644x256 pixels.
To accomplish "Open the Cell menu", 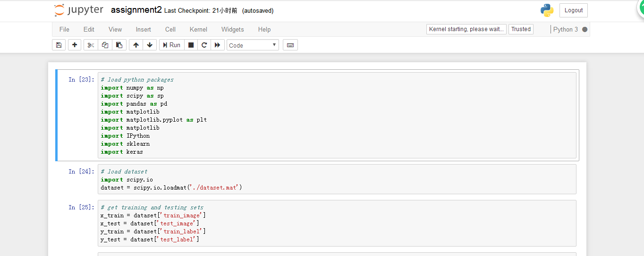I will click(170, 29).
